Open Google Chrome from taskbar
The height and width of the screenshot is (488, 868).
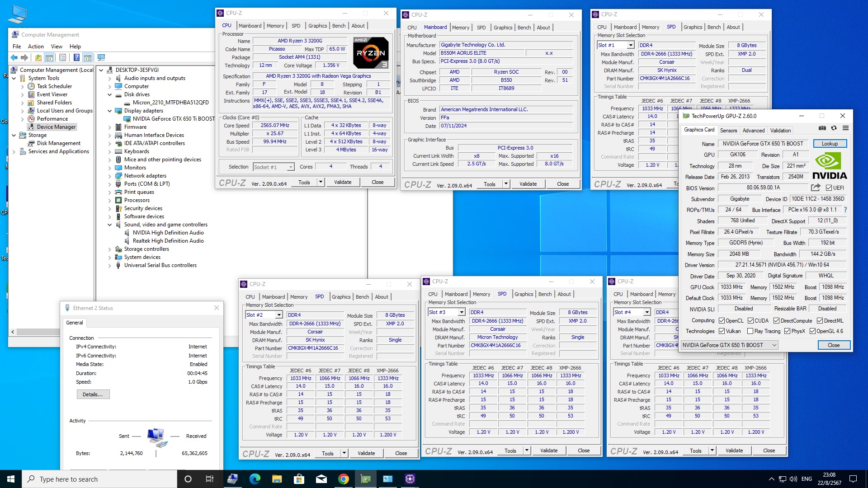344,479
